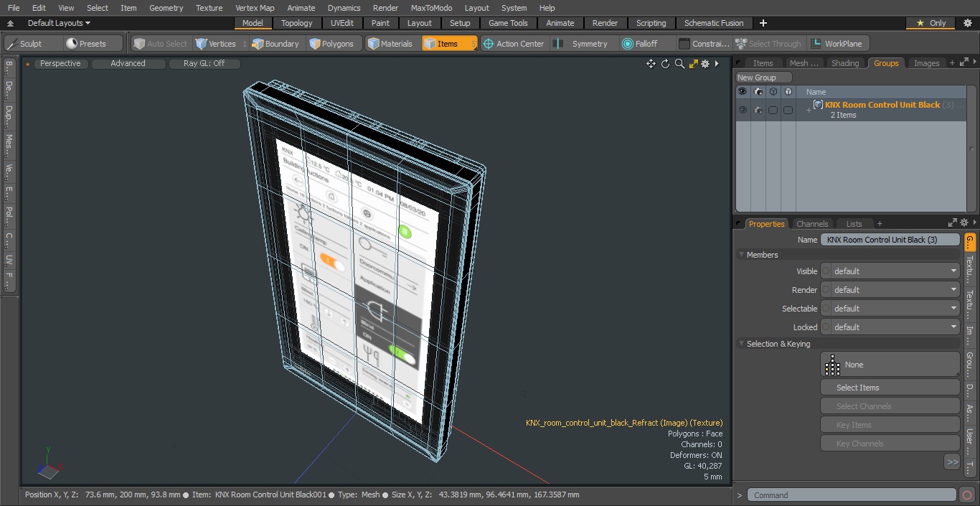This screenshot has height=506, width=980.
Task: Switch to the Topology layout tab
Action: point(296,23)
